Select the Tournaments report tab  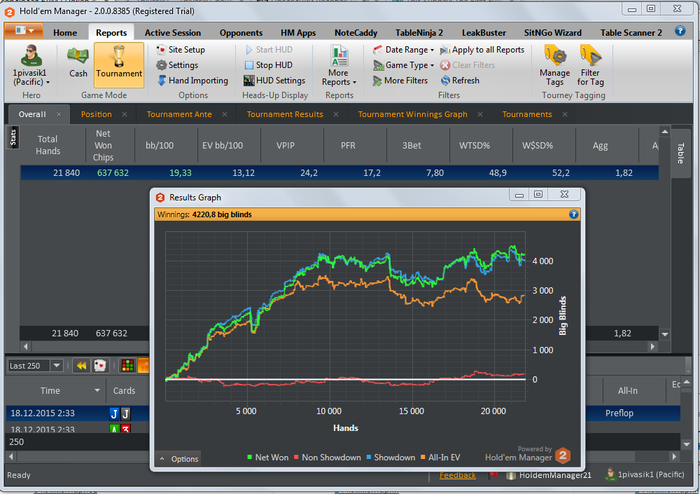click(x=527, y=114)
